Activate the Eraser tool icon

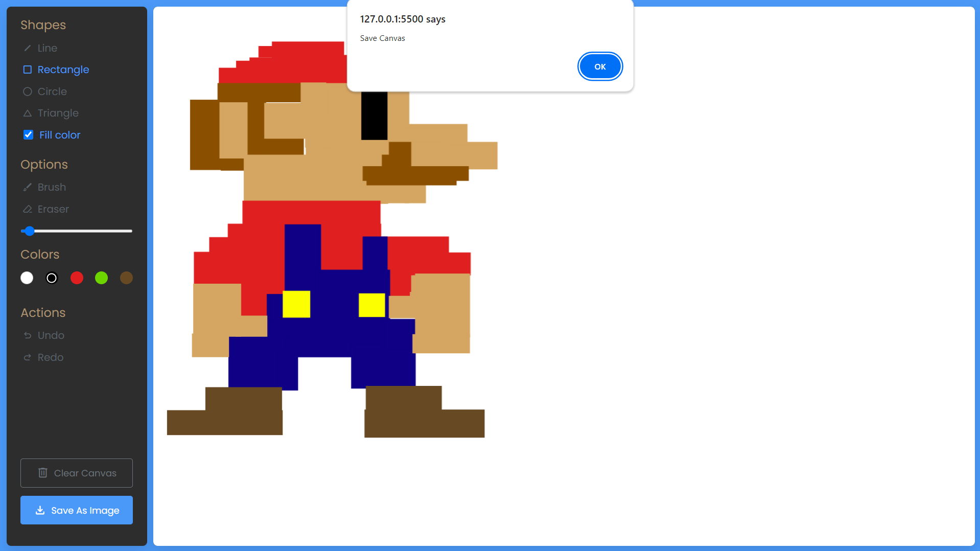[28, 209]
